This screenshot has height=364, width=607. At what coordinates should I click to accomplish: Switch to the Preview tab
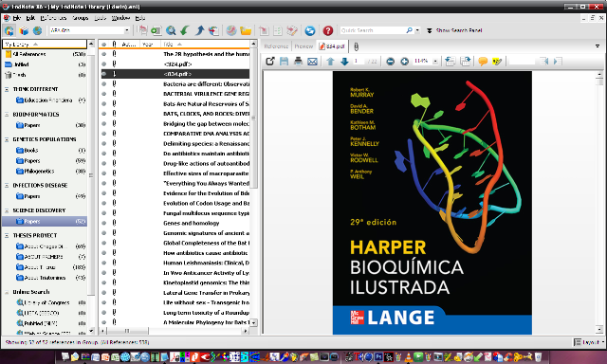tap(303, 46)
